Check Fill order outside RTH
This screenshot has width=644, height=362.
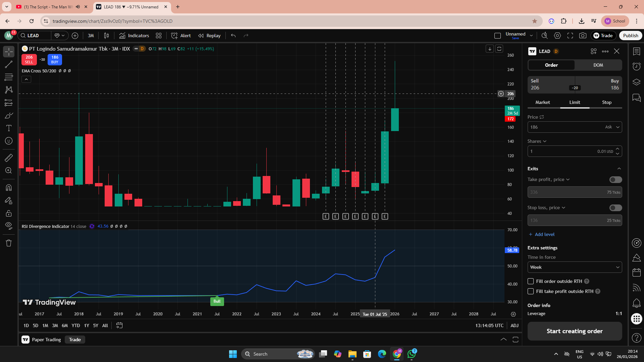(531, 281)
